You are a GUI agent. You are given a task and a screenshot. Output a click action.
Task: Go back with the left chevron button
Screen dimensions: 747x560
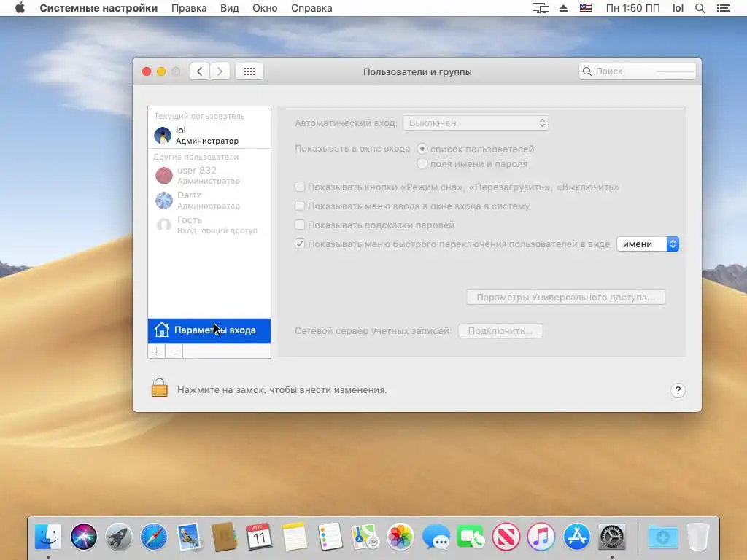[x=199, y=71]
